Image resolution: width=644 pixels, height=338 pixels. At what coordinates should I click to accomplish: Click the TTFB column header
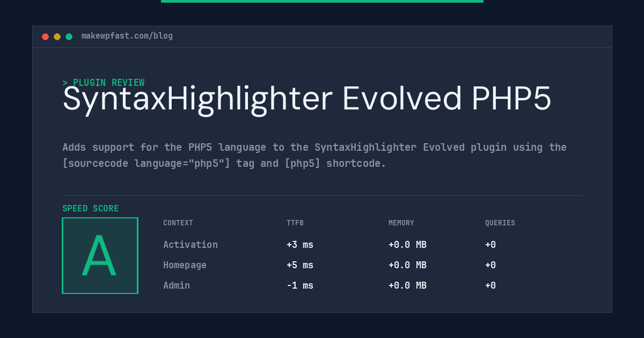pos(295,223)
